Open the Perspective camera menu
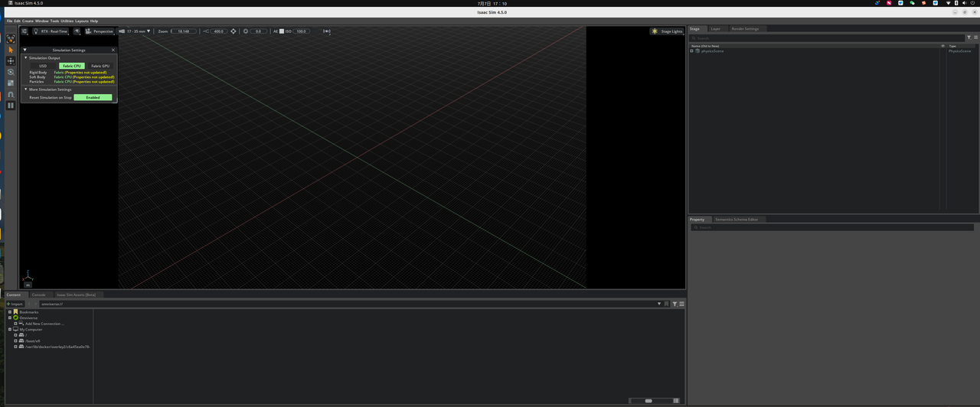Viewport: 980px width, 407px height. (100, 31)
